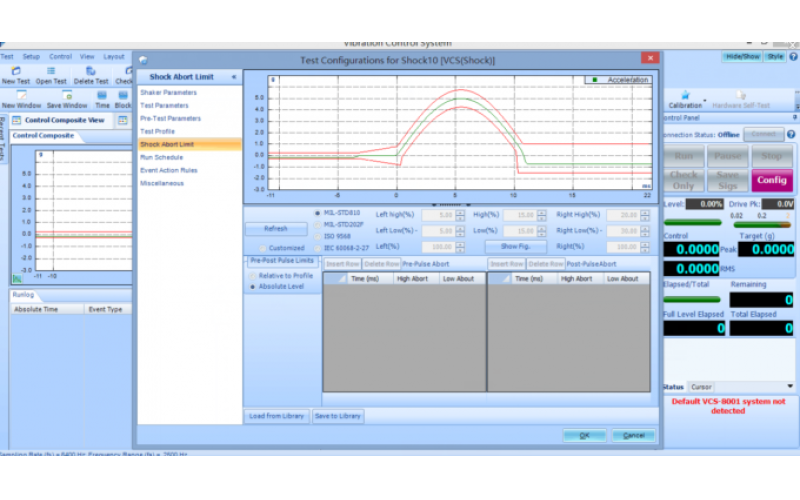
Task: Click the Load from Library button
Action: coord(277,416)
